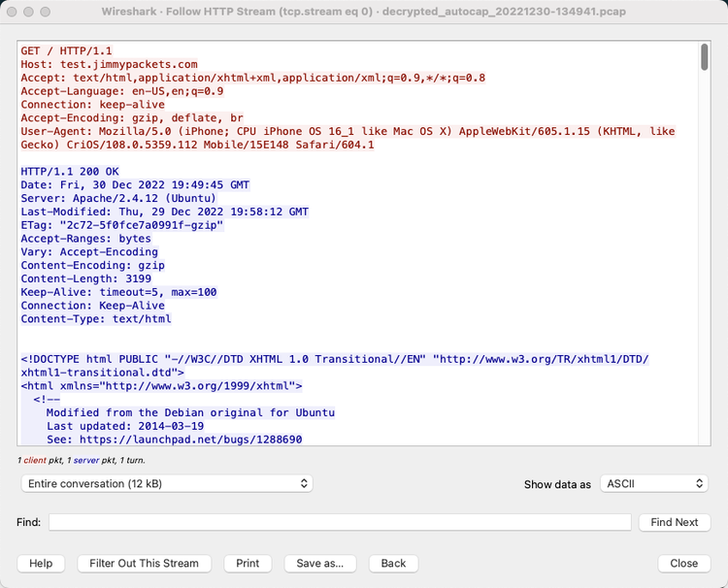Click the 'Host: test.jimmypackets.com' line
This screenshot has height=588, width=728.
pos(109,64)
